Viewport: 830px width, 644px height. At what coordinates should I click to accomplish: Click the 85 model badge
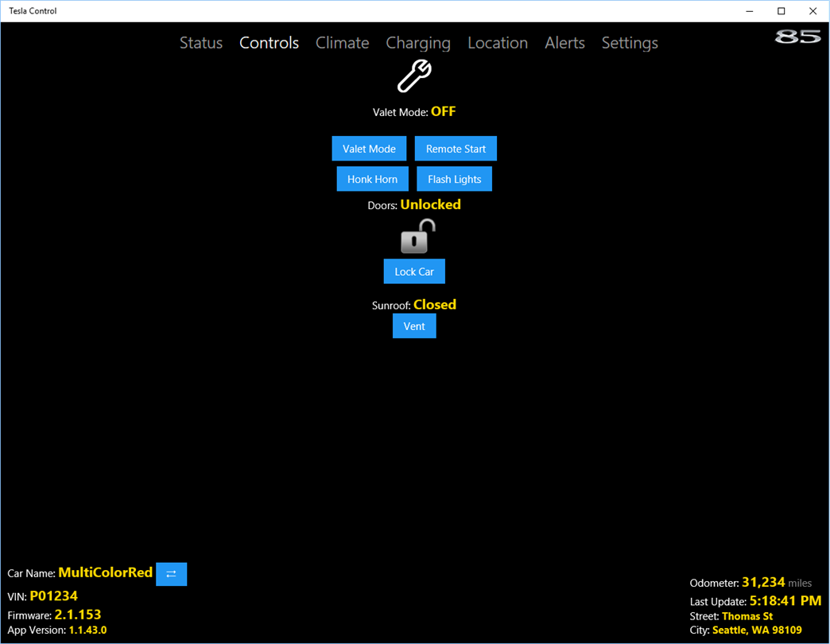[797, 37]
